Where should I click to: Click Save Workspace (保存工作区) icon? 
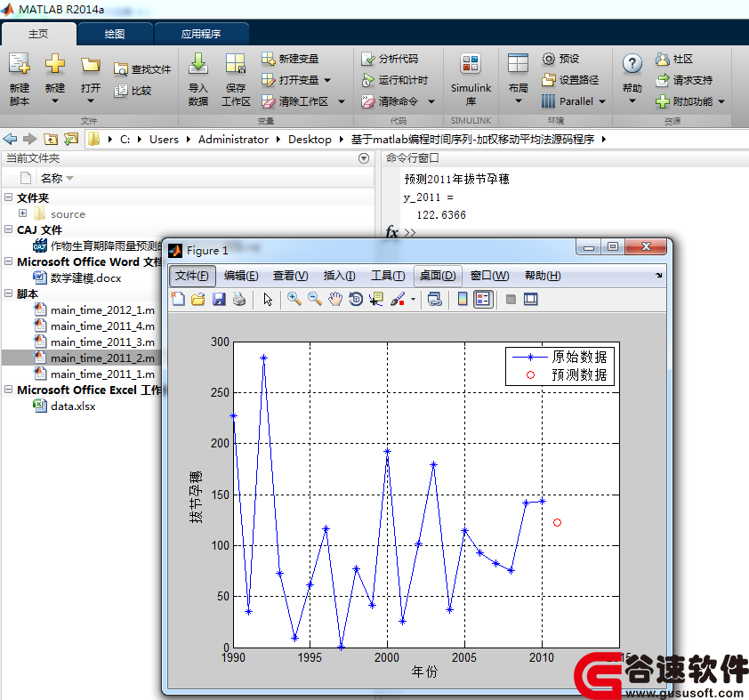coord(236,63)
